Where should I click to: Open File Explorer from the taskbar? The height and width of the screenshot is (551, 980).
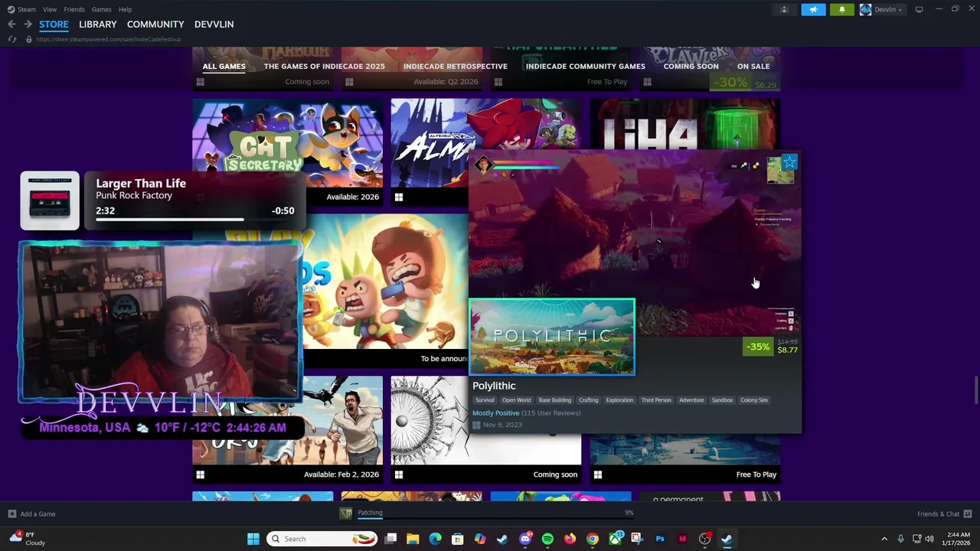pyautogui.click(x=413, y=539)
